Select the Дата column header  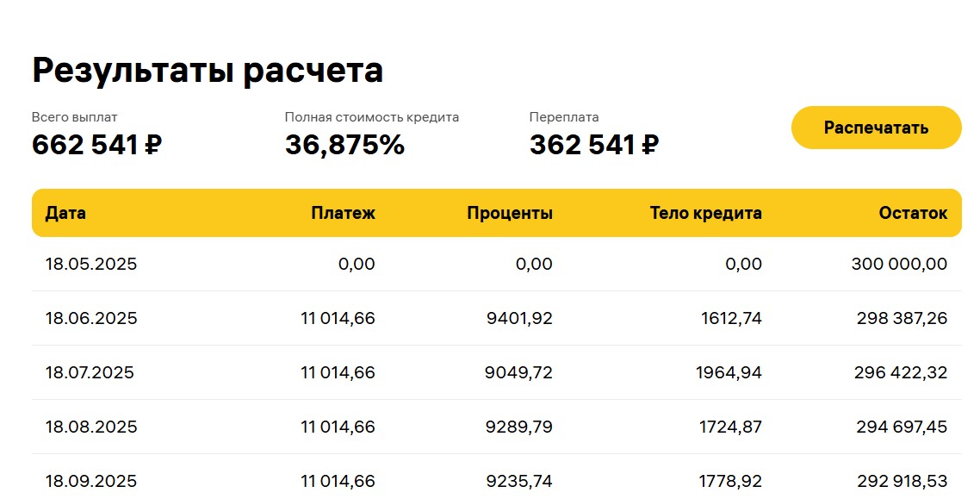[65, 213]
